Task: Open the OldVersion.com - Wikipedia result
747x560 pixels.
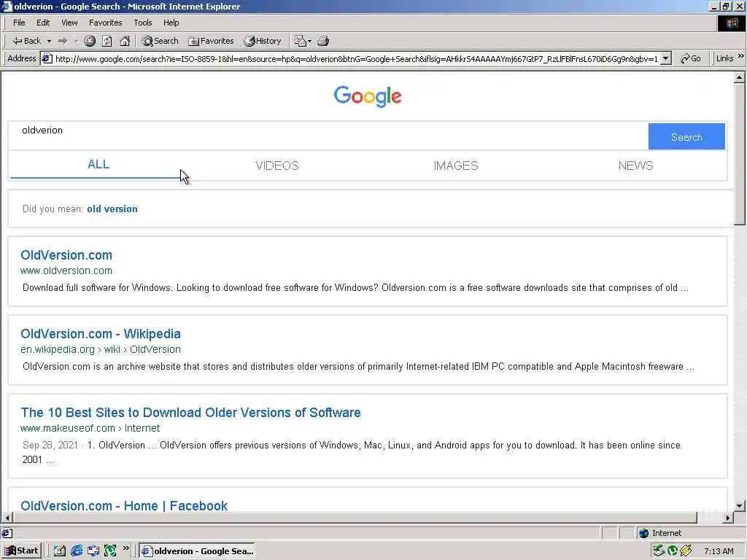Action: 101,334
